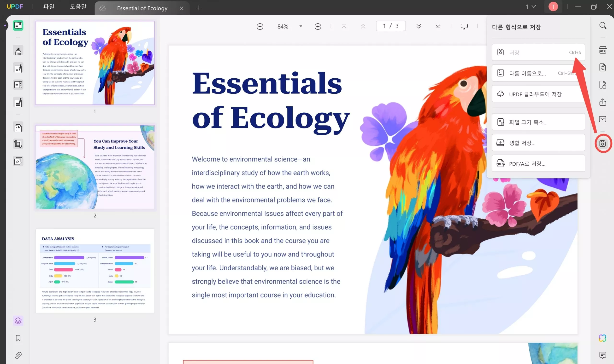The image size is (614, 364).
Task: Open the Reader mode icon in left sidebar
Action: [x=18, y=25]
